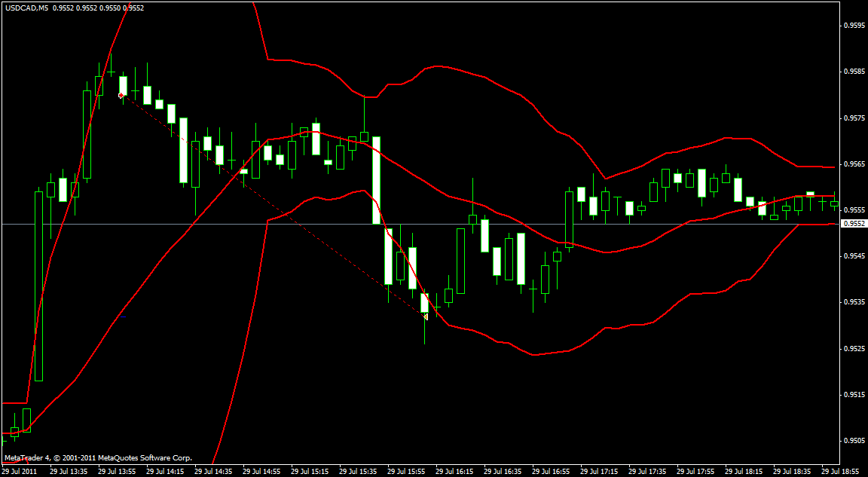The image size is (868, 477).
Task: Click the 29 Jul 15:35 time label
Action: (359, 472)
